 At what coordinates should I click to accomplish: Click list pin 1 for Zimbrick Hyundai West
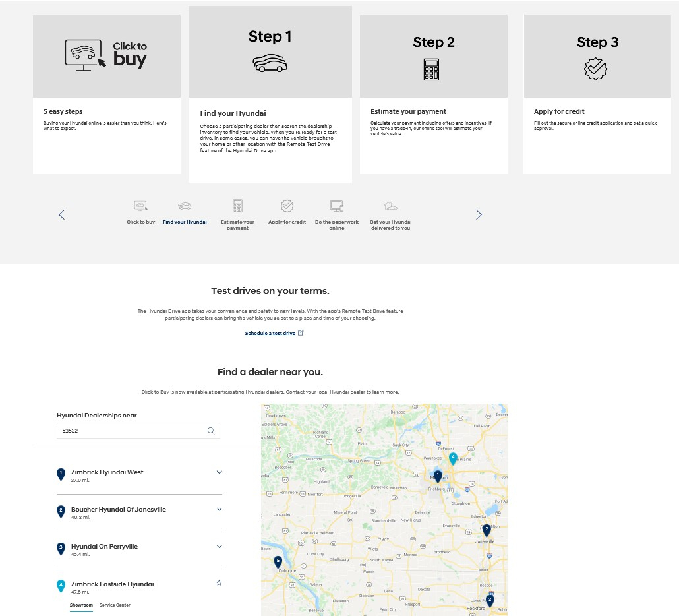point(61,474)
